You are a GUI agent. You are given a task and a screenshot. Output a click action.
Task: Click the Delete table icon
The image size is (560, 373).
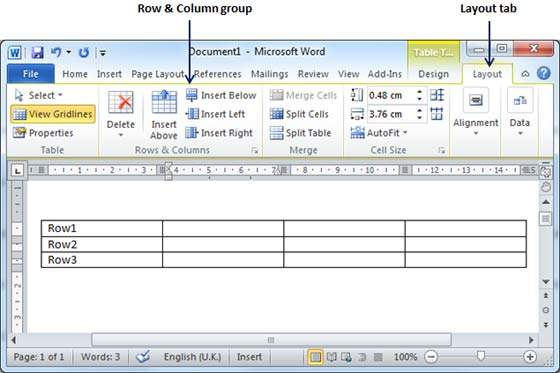(121, 103)
